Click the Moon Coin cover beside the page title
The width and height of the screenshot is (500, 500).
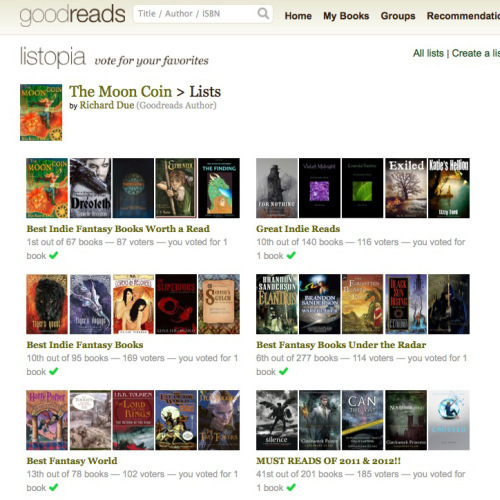pos(41,112)
